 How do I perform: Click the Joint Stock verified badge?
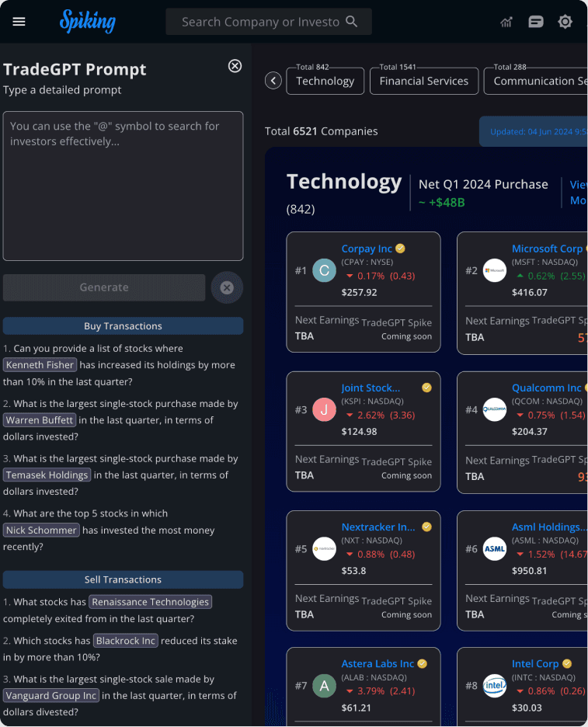click(426, 388)
